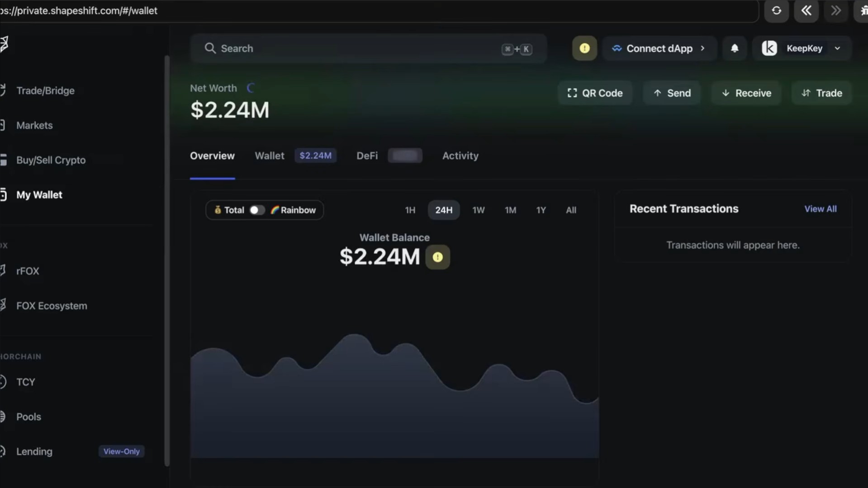The width and height of the screenshot is (868, 488).
Task: Open QR Code scanner
Action: (x=595, y=93)
